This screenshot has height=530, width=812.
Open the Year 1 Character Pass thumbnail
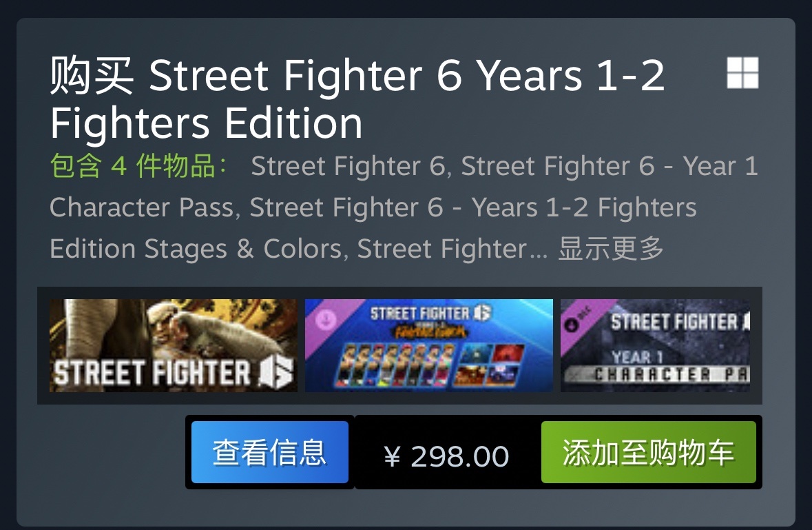coord(654,345)
